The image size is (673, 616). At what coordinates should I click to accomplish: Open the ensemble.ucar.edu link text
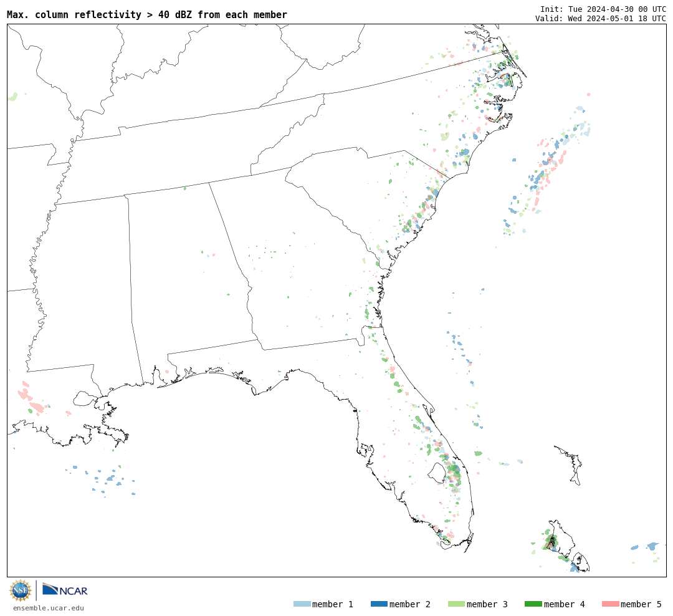pos(49,608)
